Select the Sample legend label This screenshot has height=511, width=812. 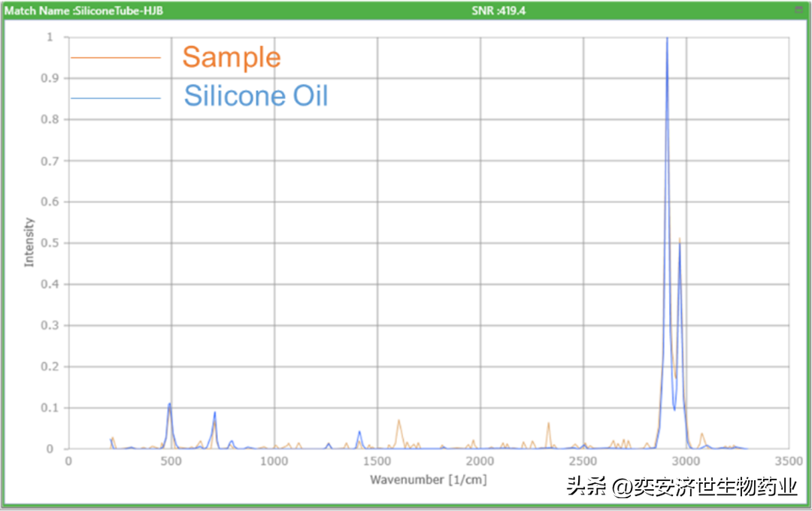coord(231,57)
